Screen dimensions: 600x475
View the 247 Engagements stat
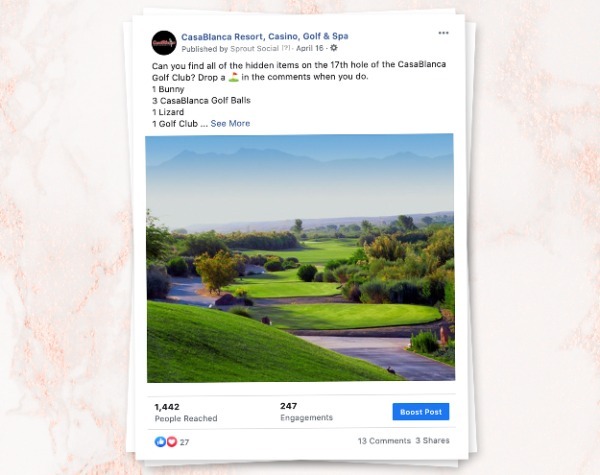click(306, 411)
